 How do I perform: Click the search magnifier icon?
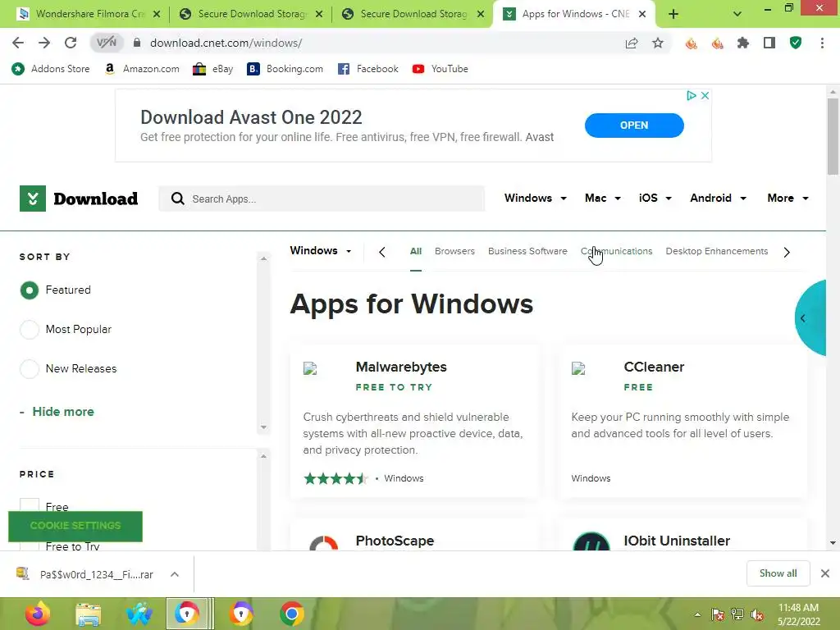(x=177, y=199)
